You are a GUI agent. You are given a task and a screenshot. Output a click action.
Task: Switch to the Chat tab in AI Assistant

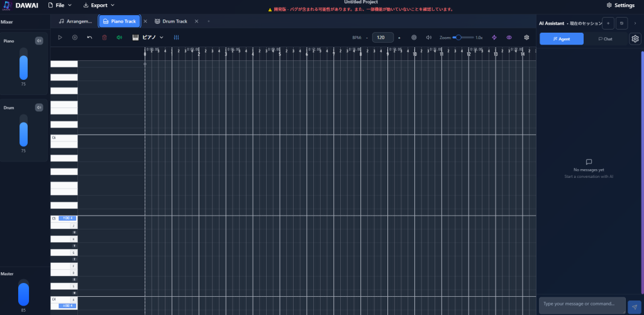pyautogui.click(x=605, y=39)
